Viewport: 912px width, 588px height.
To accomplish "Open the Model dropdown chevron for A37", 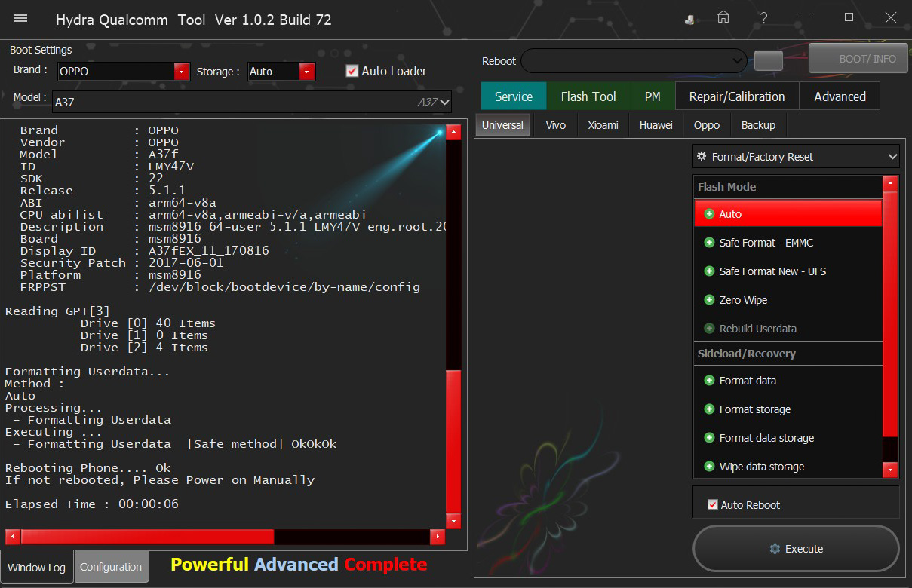I will point(445,102).
